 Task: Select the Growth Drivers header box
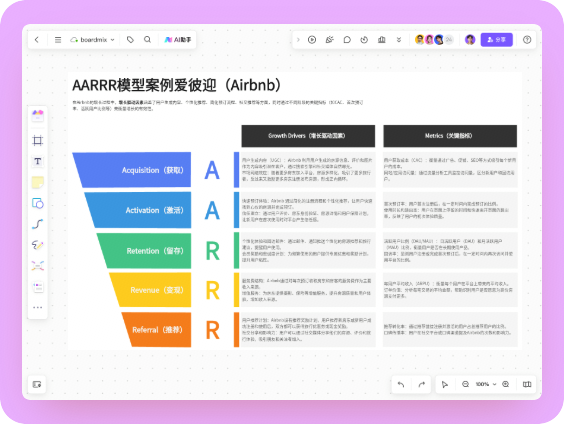308,136
